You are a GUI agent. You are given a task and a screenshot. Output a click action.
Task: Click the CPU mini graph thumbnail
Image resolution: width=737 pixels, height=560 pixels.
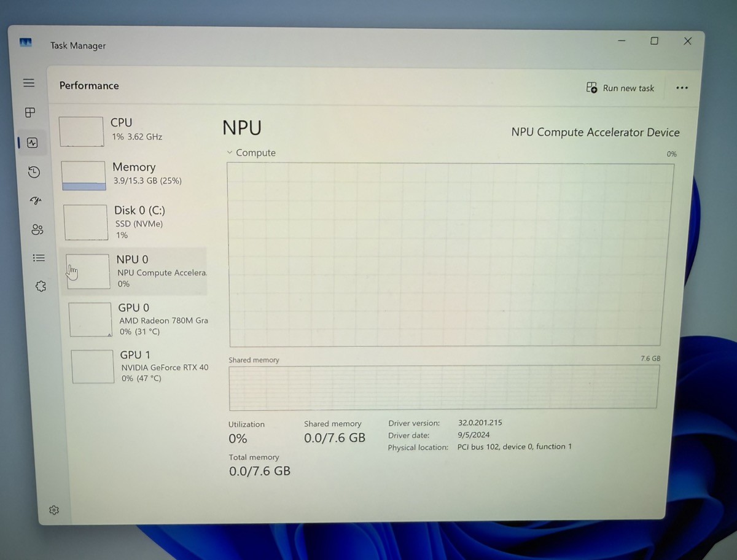coord(81,131)
